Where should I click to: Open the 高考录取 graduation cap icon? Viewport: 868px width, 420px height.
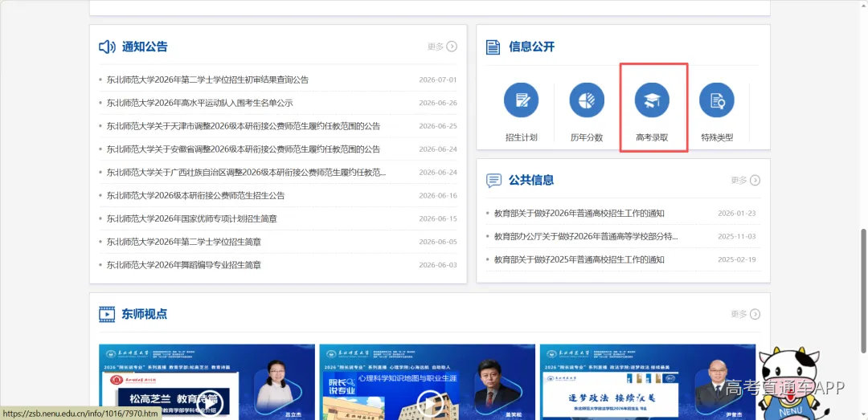coord(652,100)
